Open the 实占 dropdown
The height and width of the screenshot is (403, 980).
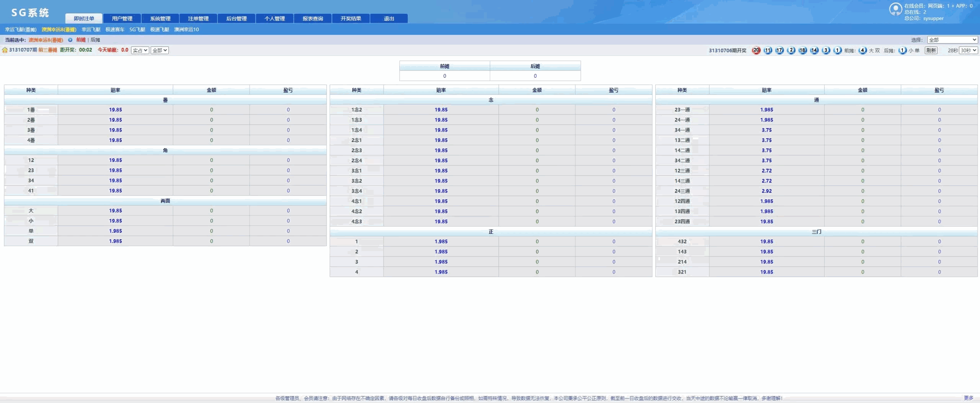tap(140, 51)
